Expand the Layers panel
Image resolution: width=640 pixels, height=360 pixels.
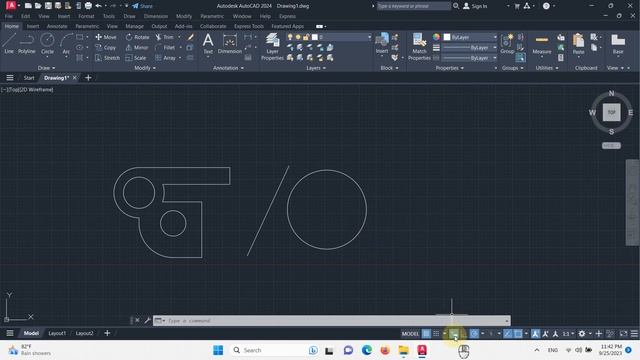(316, 68)
